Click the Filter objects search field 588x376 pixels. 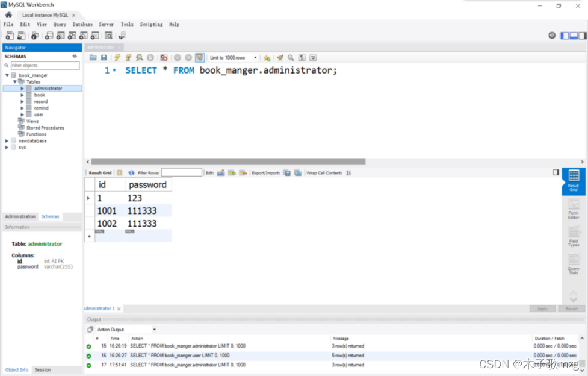pos(45,65)
